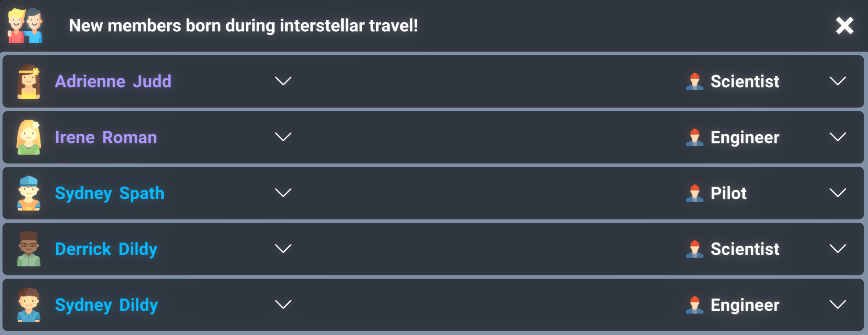Screen dimensions: 868x335
Task: Expand the name dropdown for Sydney Spath
Action: pos(283,193)
